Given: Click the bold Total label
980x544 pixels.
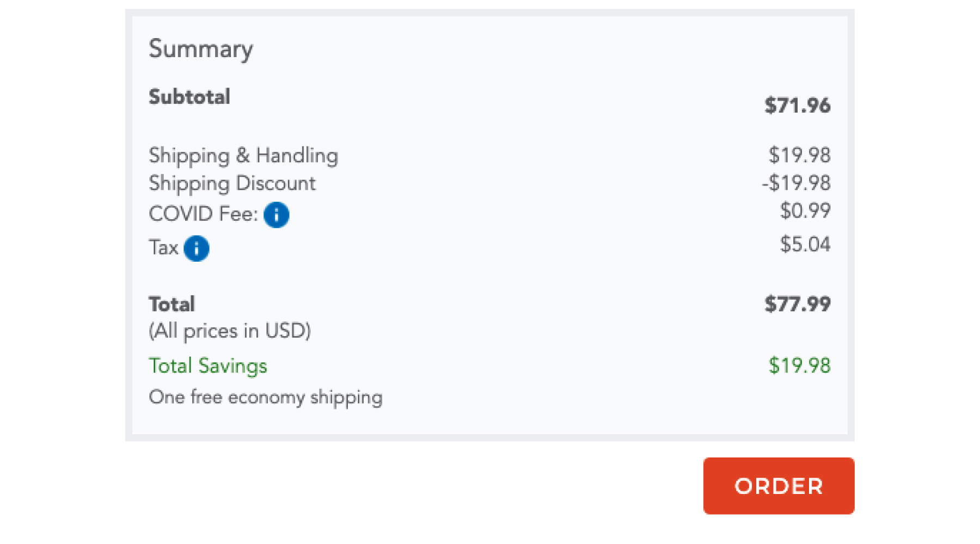Looking at the screenshot, I should [171, 304].
